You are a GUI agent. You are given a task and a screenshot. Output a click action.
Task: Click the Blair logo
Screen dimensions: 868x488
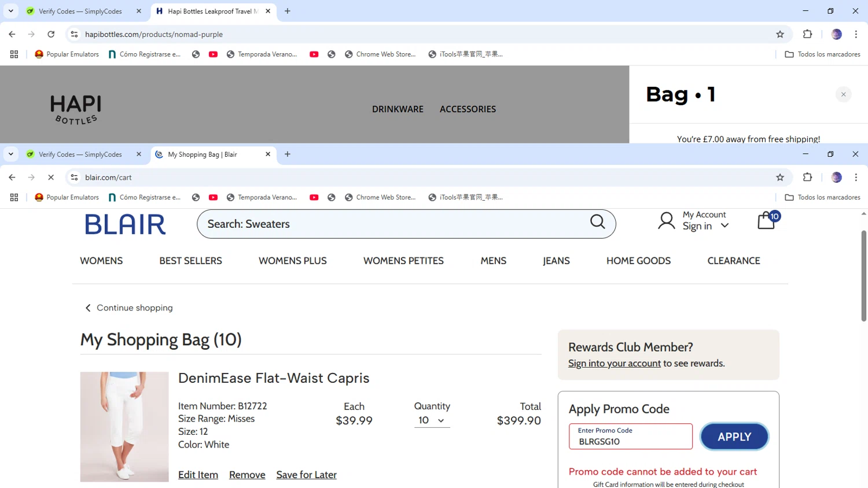tap(125, 224)
